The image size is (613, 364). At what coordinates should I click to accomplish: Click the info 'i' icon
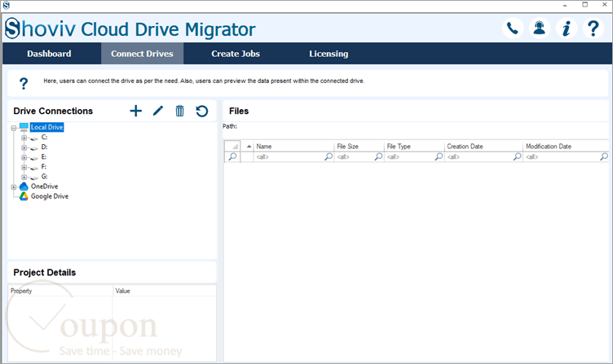[567, 29]
